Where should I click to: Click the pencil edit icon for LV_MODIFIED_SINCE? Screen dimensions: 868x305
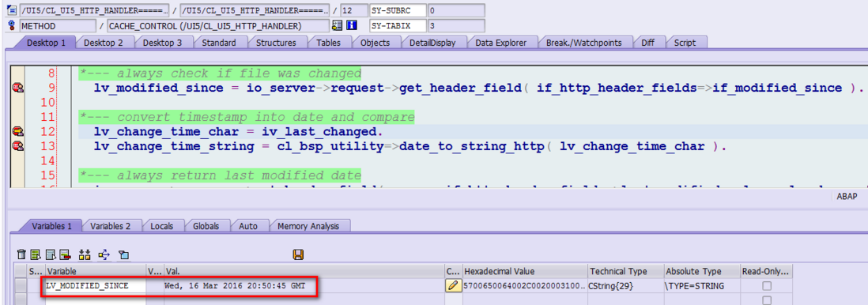click(453, 285)
